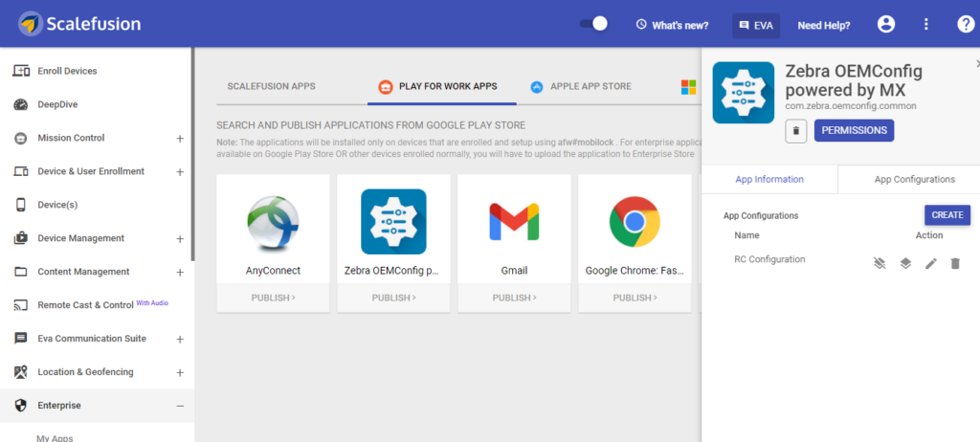Toggle the switch in the top header
Image resolution: width=980 pixels, height=442 pixels.
click(x=593, y=24)
